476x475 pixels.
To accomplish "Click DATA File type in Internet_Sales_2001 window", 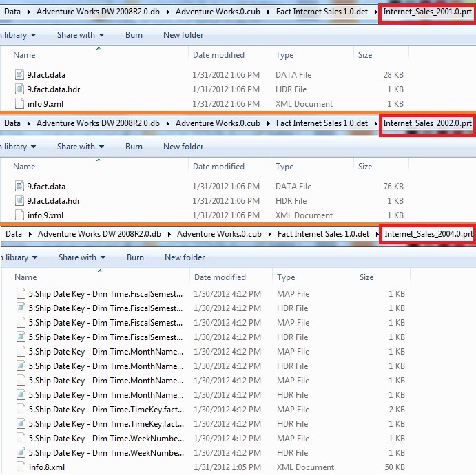I will 293,74.
